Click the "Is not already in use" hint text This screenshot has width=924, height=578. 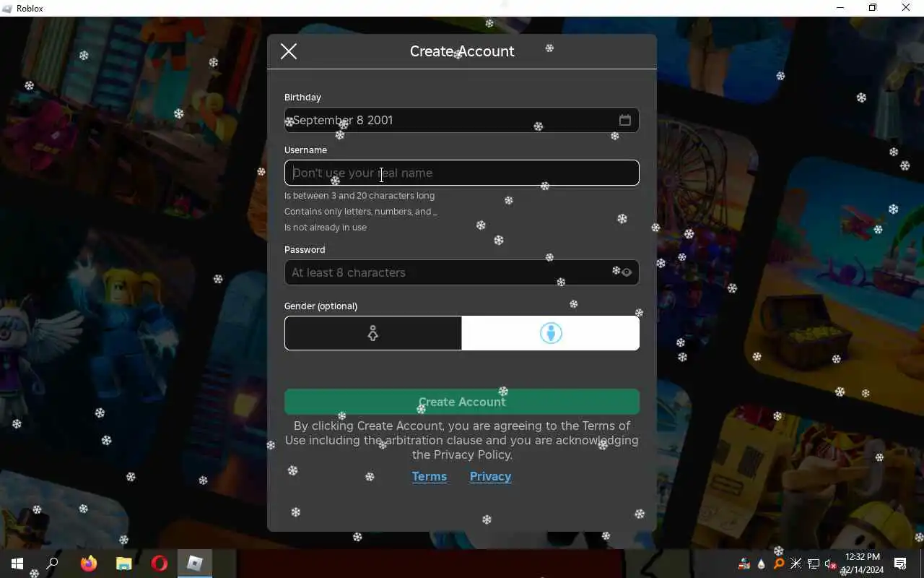(x=326, y=228)
